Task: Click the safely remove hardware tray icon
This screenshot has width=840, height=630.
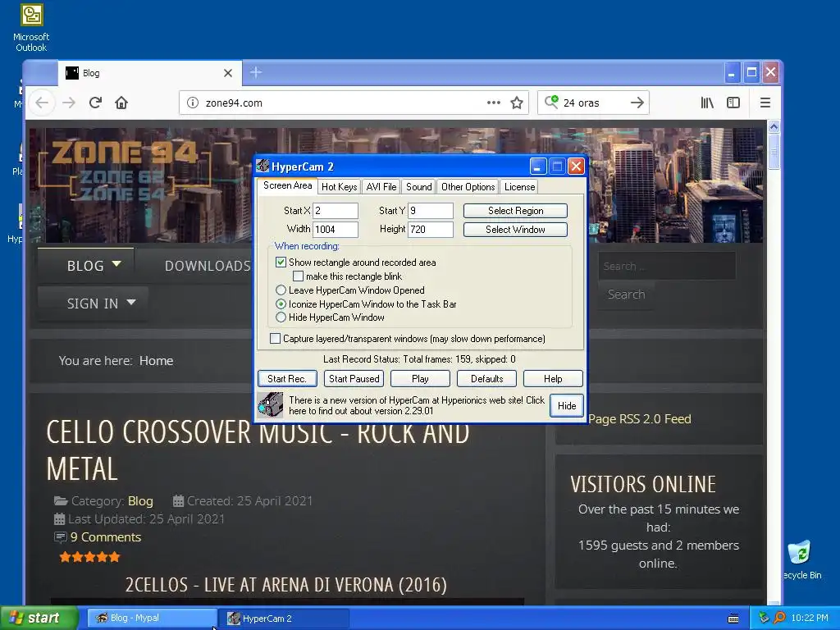Action: (x=764, y=618)
